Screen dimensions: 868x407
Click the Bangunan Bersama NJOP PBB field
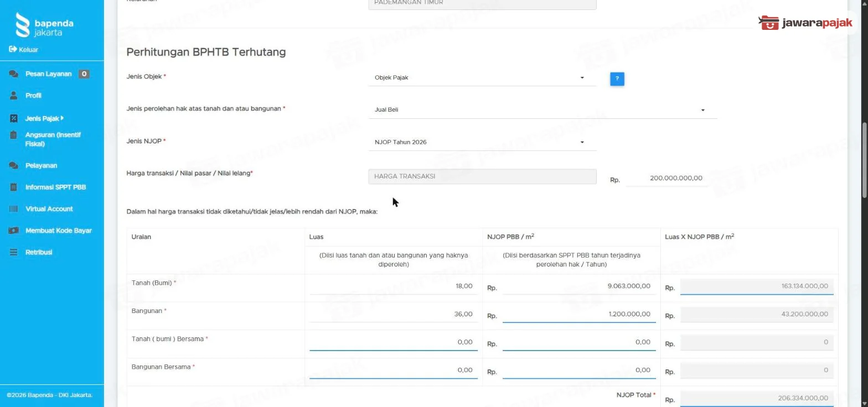click(579, 371)
